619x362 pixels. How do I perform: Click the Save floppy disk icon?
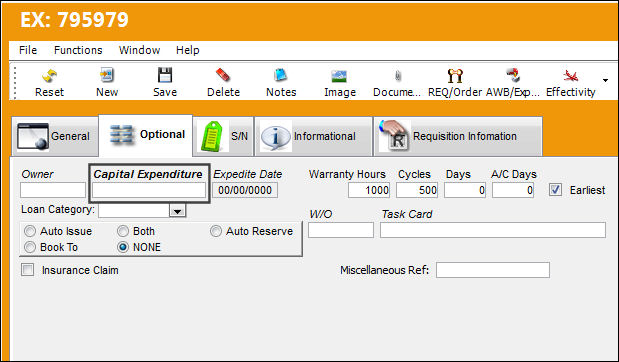165,75
